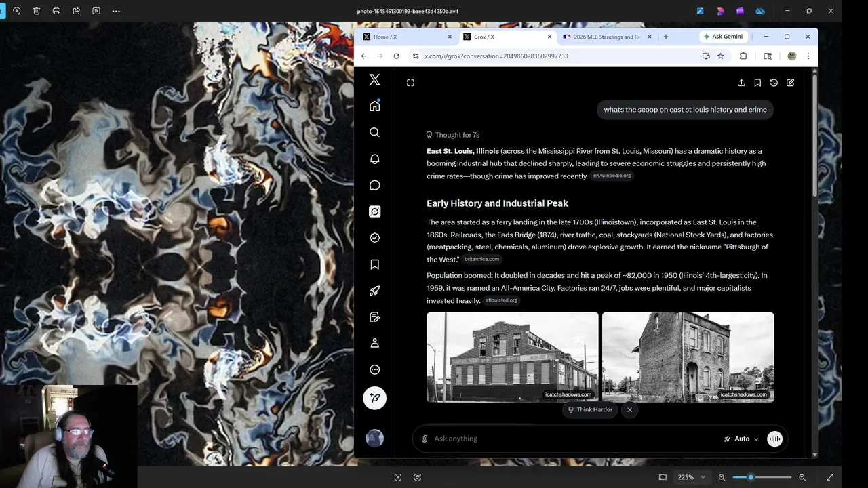
Task: Open account avatar menu in X sidebar
Action: pos(374,439)
